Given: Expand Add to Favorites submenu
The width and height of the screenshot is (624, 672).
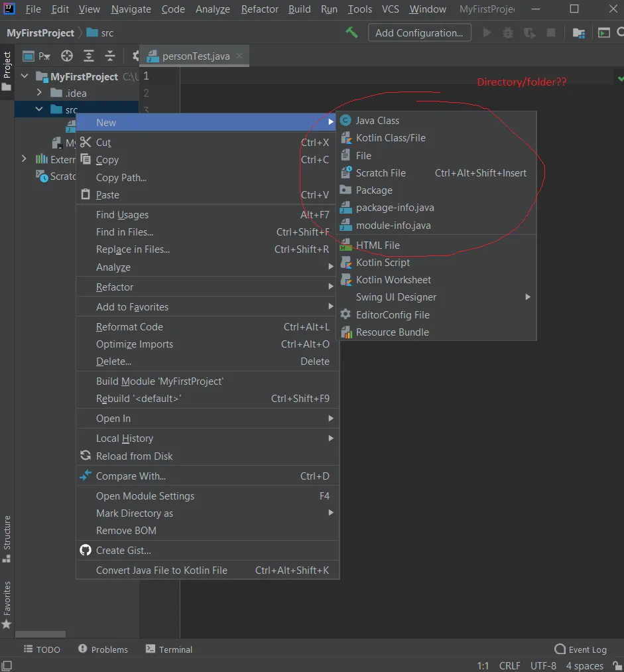Looking at the screenshot, I should [x=208, y=307].
